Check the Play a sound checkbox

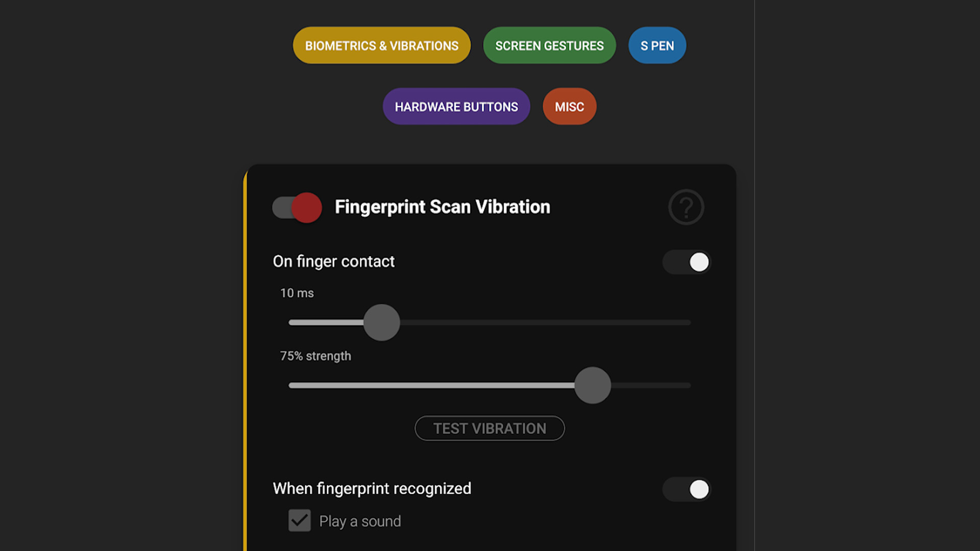click(298, 521)
